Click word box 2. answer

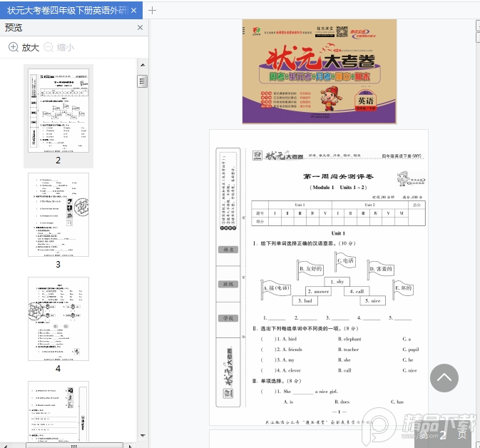click(318, 292)
